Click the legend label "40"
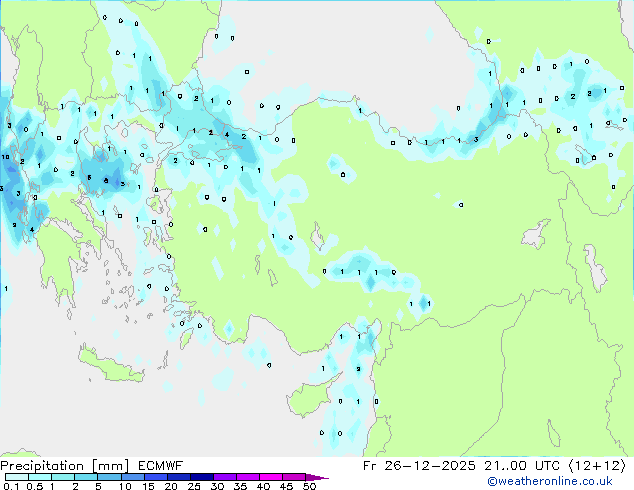The image size is (634, 490). [x=263, y=486]
